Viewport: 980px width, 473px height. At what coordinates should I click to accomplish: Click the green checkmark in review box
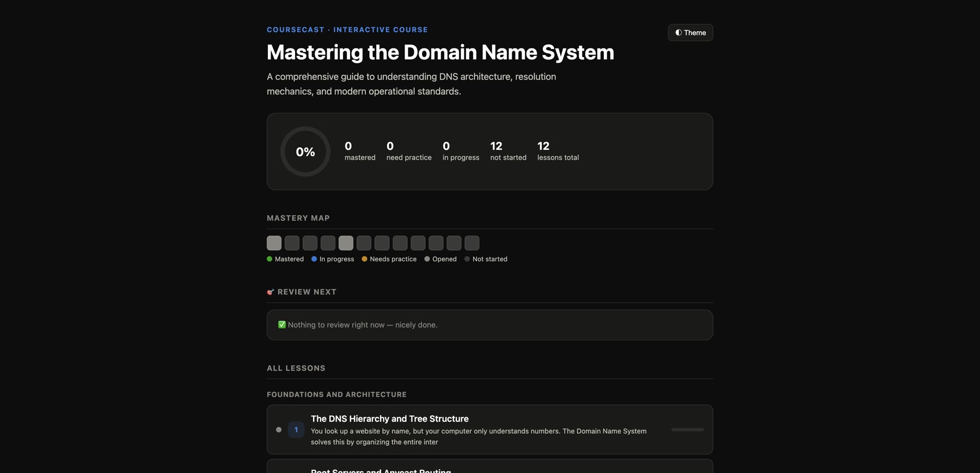(282, 325)
